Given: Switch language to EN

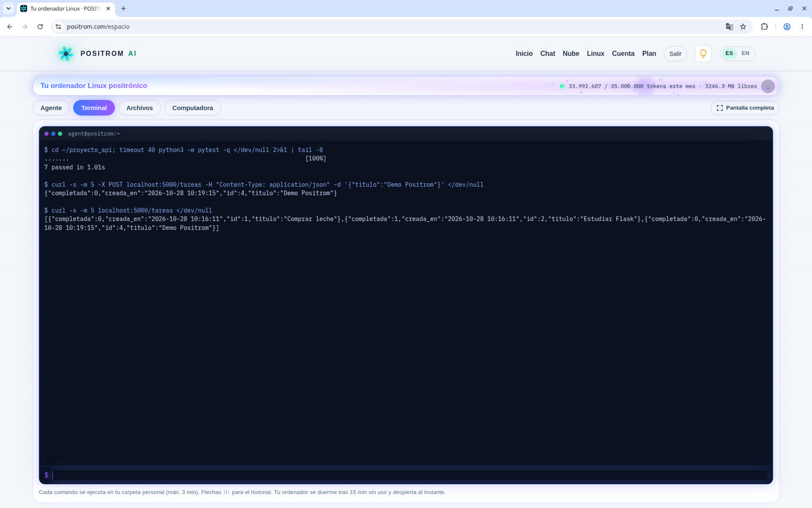Looking at the screenshot, I should pos(745,53).
